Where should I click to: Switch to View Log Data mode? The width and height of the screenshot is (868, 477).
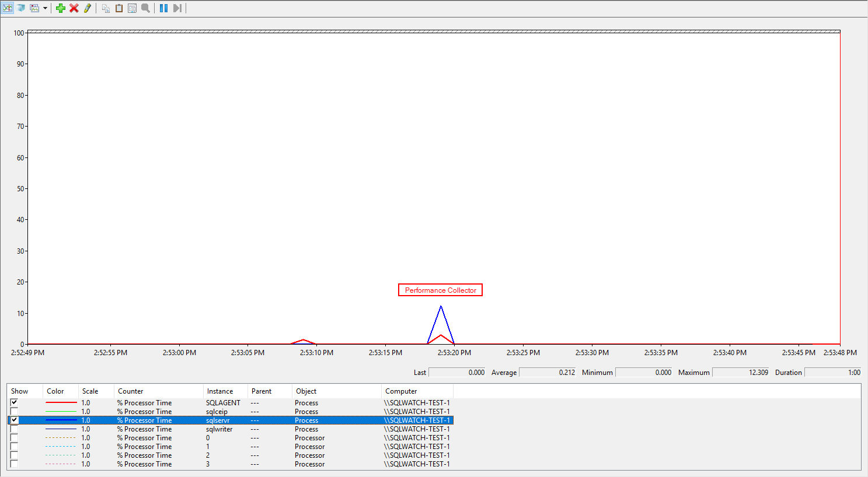click(x=21, y=8)
